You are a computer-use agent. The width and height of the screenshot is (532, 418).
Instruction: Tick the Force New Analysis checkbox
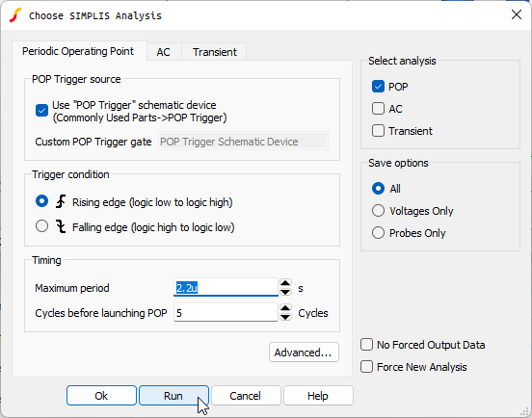tap(366, 367)
